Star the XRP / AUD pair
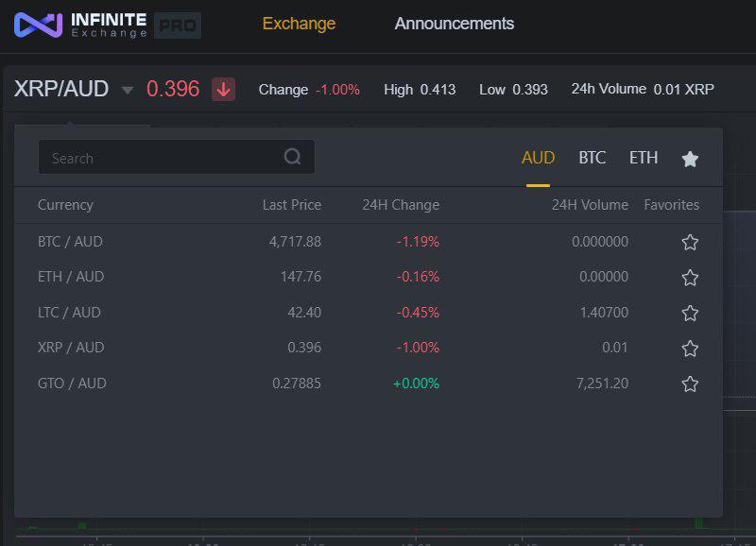 pyautogui.click(x=690, y=349)
